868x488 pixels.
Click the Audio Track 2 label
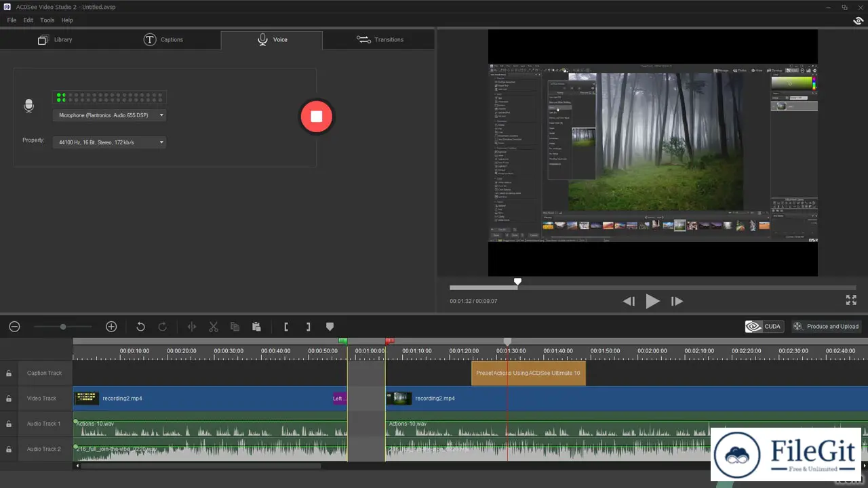[x=44, y=449]
